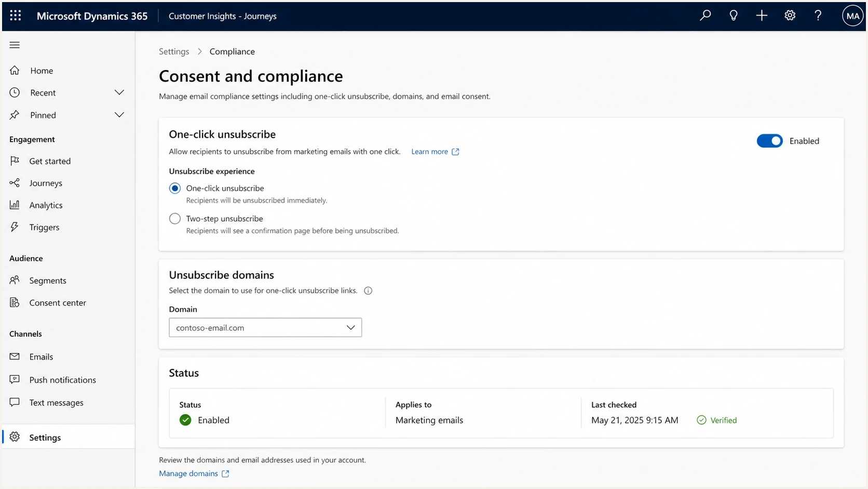Open Consent center menu item
This screenshot has width=868, height=489.
click(58, 302)
